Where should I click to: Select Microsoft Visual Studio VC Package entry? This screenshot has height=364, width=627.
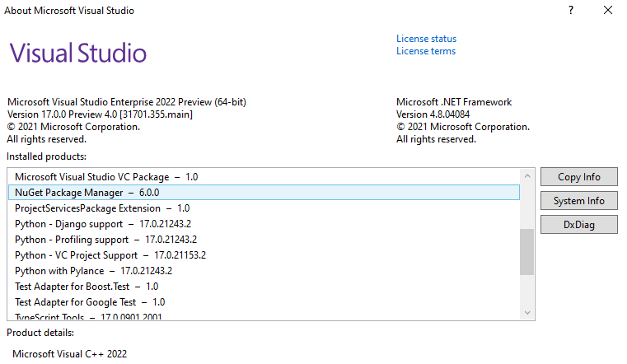pos(264,176)
